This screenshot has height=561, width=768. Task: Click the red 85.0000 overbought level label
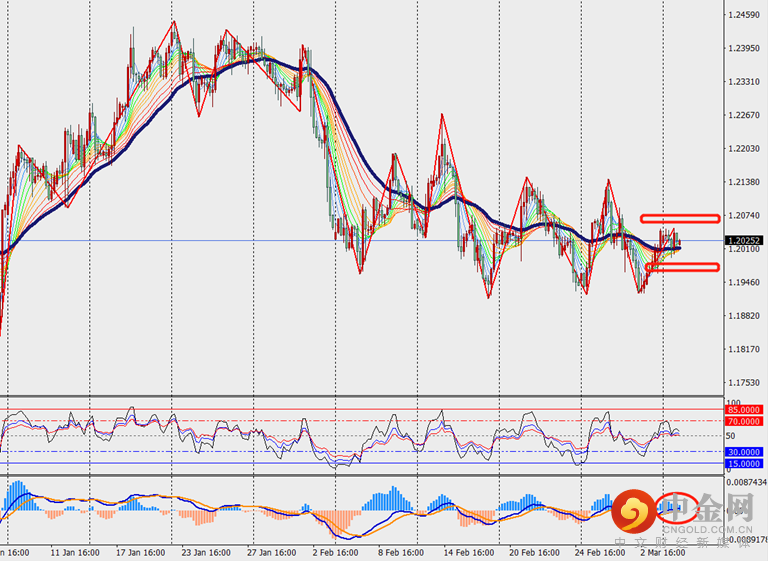[745, 409]
